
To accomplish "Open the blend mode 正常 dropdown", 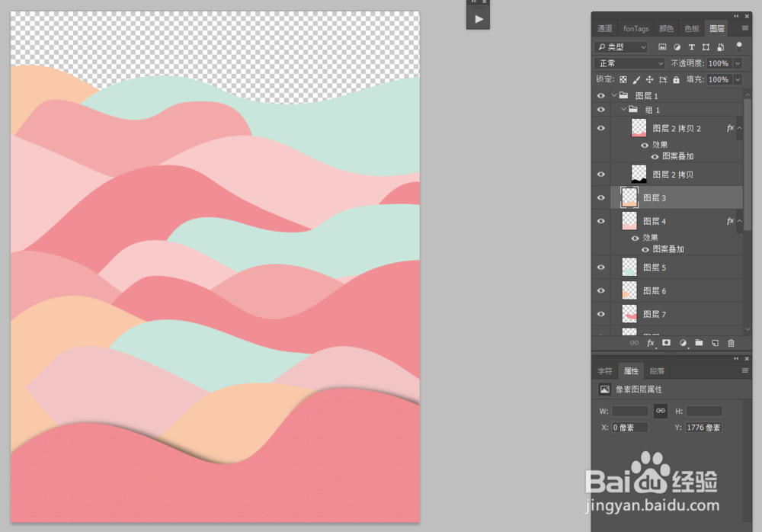I will (x=629, y=63).
